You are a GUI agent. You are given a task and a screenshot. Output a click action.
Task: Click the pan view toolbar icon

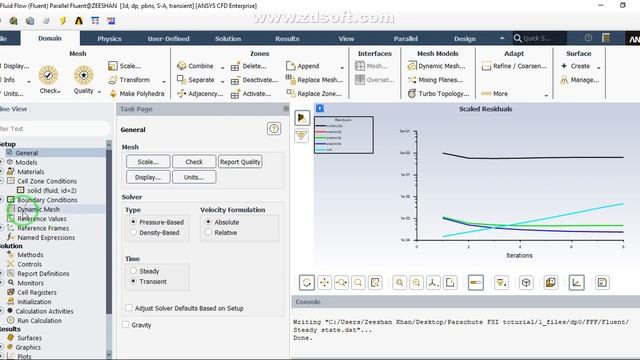[x=324, y=282]
